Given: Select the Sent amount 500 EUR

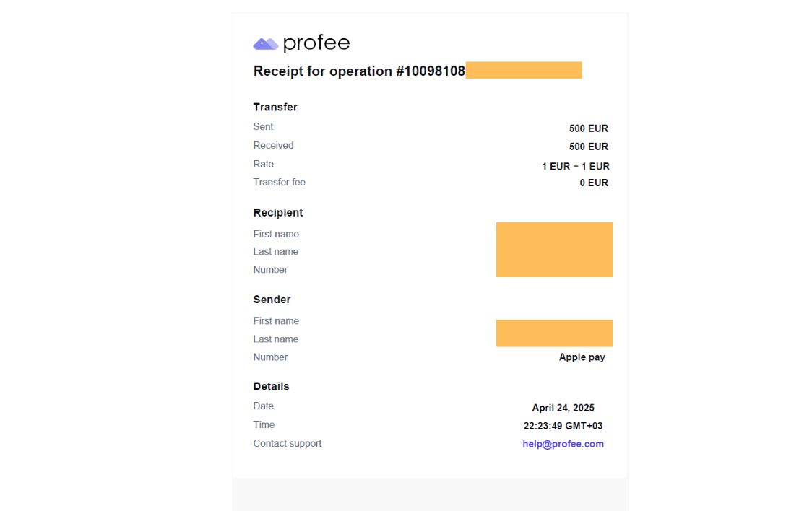Looking at the screenshot, I should (588, 128).
